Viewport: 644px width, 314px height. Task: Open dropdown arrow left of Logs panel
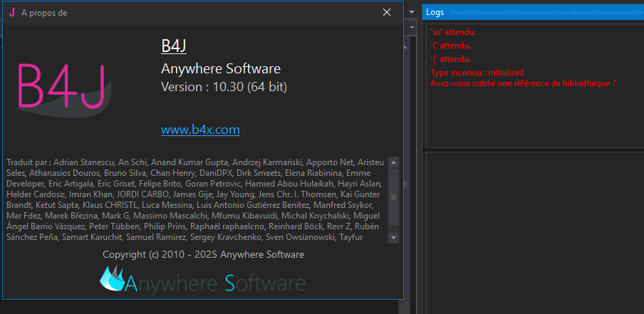pos(412,12)
